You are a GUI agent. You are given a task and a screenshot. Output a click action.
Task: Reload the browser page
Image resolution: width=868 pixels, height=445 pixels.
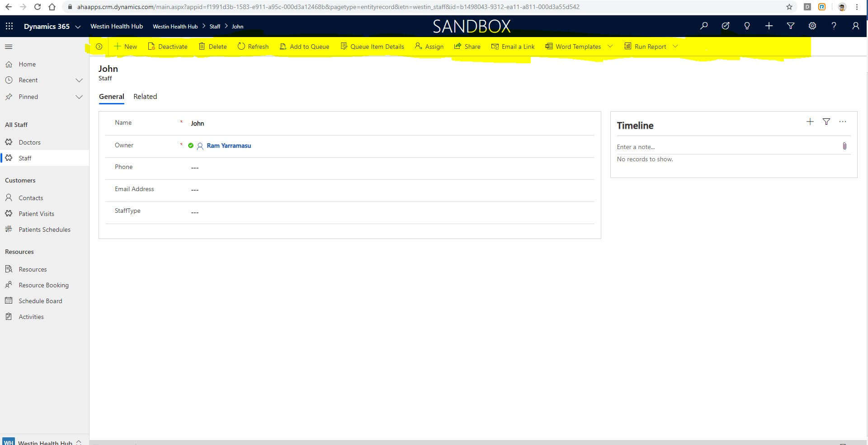click(38, 7)
